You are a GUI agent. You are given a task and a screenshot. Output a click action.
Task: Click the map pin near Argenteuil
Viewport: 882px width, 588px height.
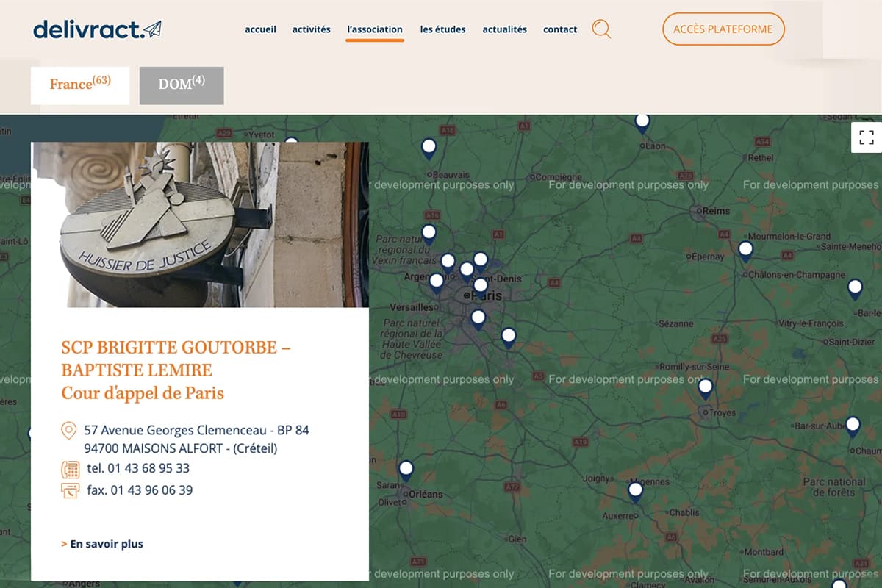pos(437,282)
